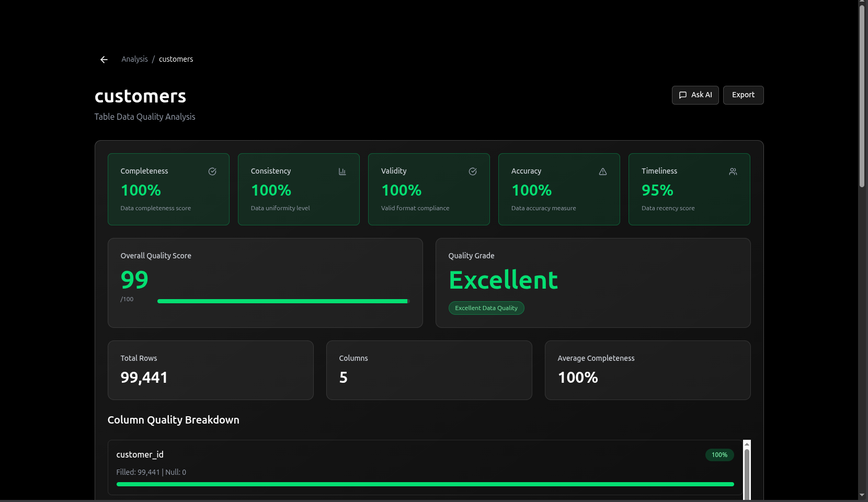
Task: Click the customer_id column row
Action: point(366,463)
